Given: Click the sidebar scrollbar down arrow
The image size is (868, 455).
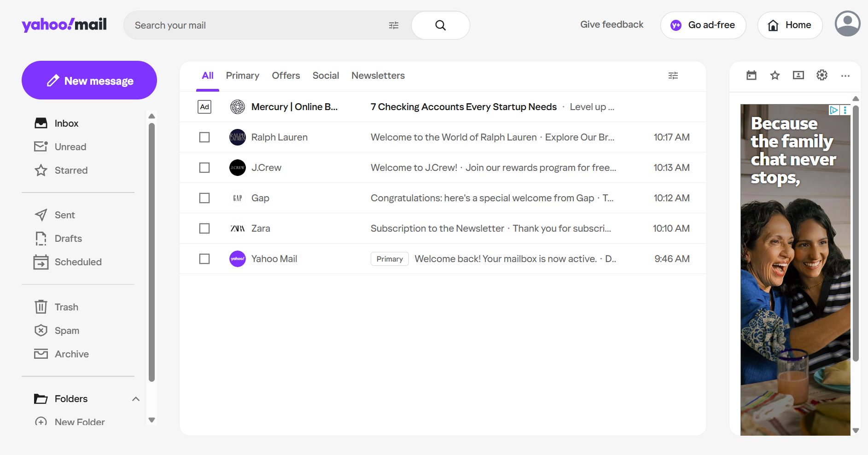Looking at the screenshot, I should [151, 420].
